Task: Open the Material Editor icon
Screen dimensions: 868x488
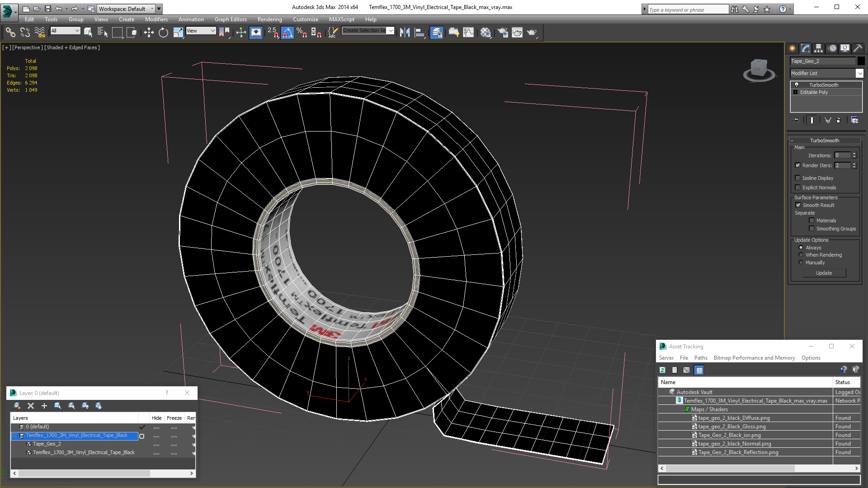Action: click(486, 32)
